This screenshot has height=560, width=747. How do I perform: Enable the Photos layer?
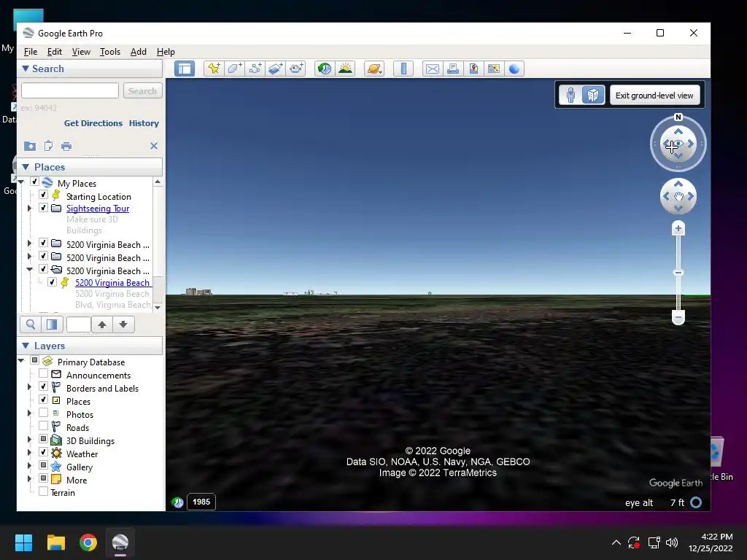(x=43, y=413)
